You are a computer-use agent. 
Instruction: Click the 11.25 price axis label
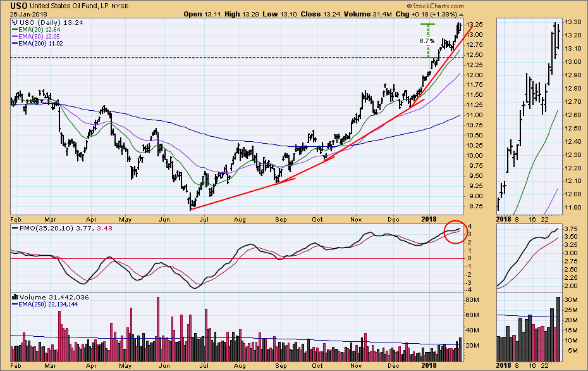[x=474, y=105]
